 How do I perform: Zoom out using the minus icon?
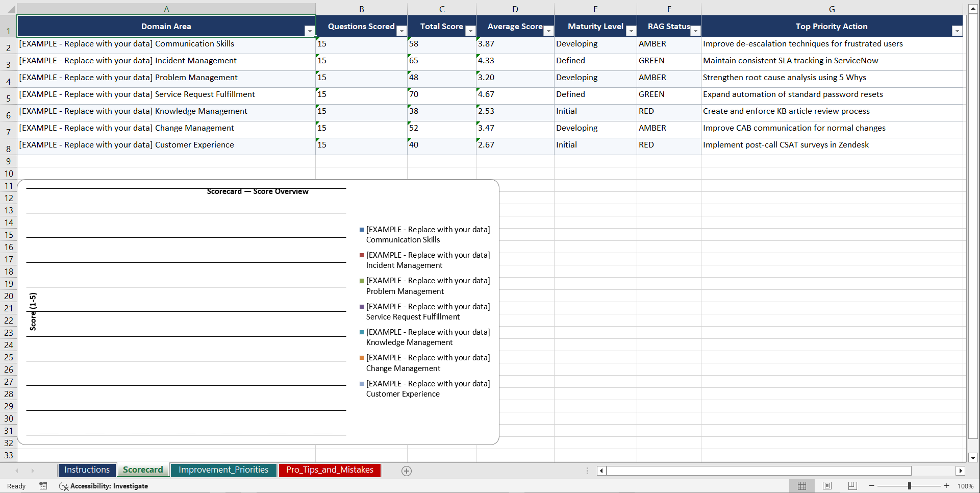point(871,486)
